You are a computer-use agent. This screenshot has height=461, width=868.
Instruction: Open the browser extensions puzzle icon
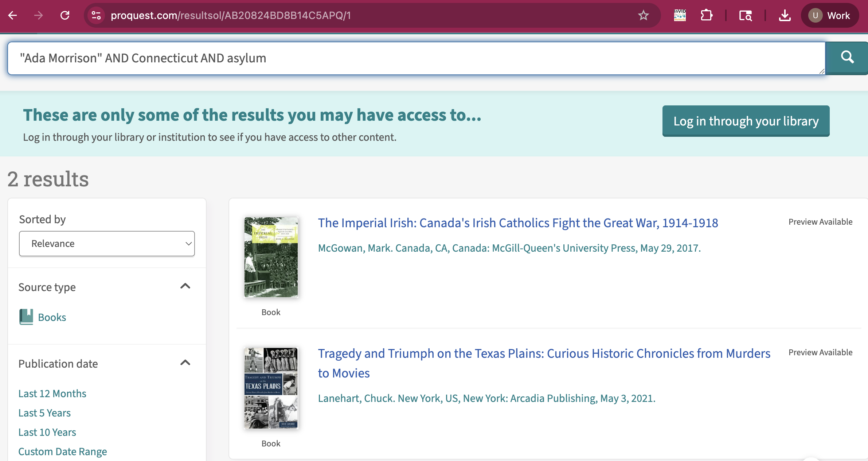(x=706, y=15)
